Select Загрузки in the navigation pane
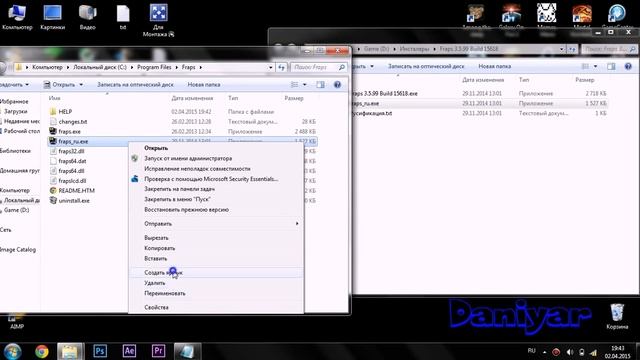The image size is (640, 360). [x=16, y=111]
